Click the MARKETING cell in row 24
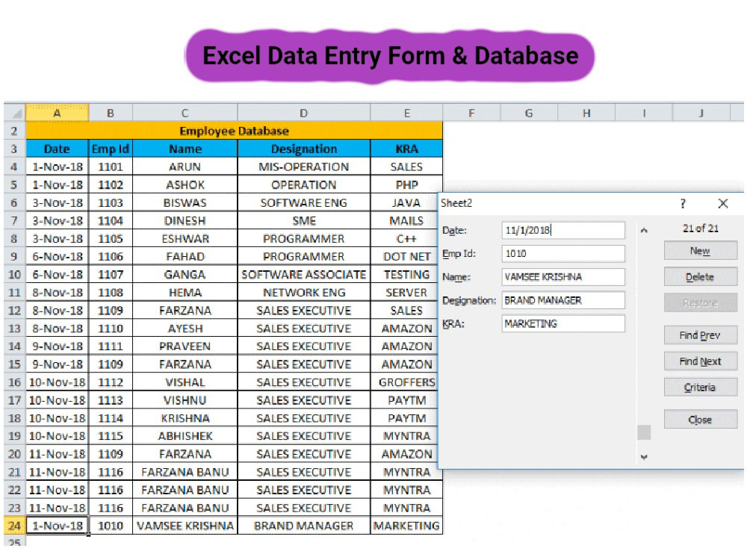The image size is (747, 560). (406, 526)
